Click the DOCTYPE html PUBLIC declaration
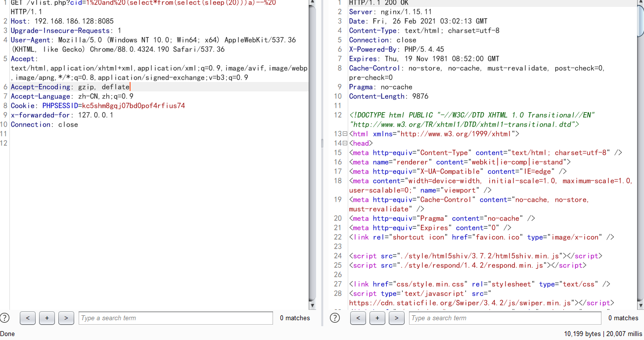Image resolution: width=644 pixels, height=340 pixels. click(472, 120)
